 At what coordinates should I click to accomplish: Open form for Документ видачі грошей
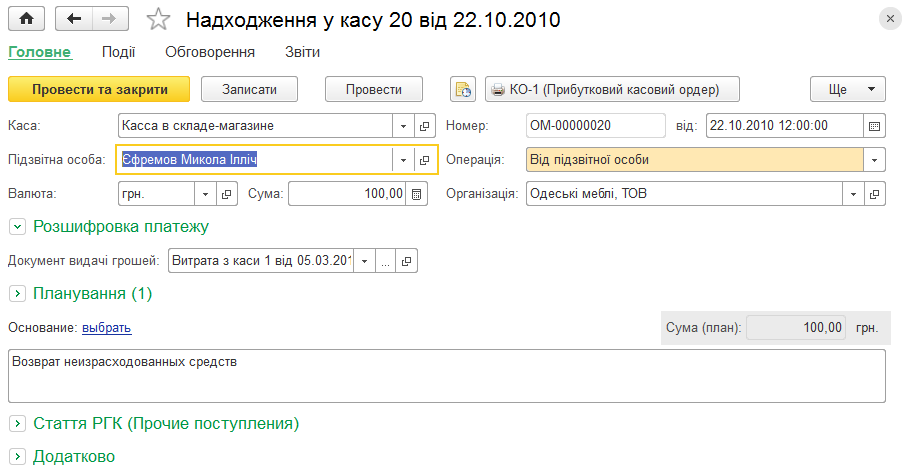[407, 261]
